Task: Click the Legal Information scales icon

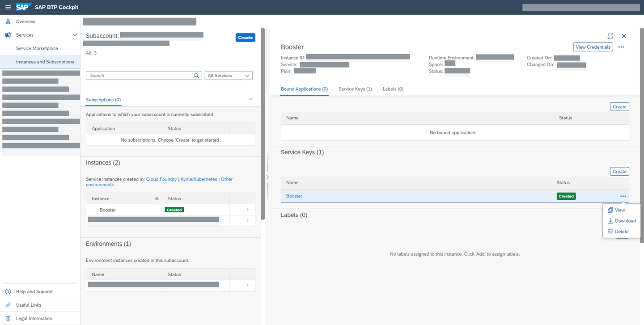Action: tap(8, 318)
